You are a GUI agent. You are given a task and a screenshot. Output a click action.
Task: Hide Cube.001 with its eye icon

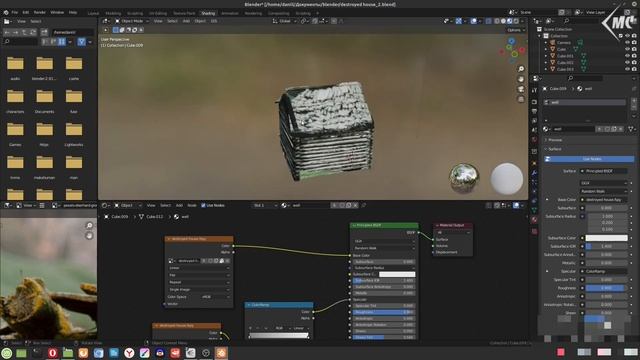627,56
